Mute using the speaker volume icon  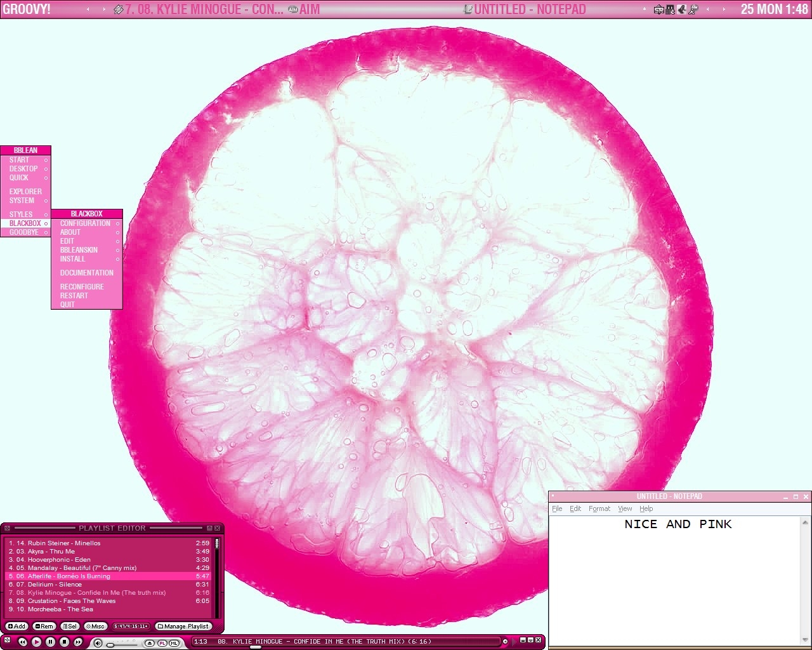coord(98,643)
